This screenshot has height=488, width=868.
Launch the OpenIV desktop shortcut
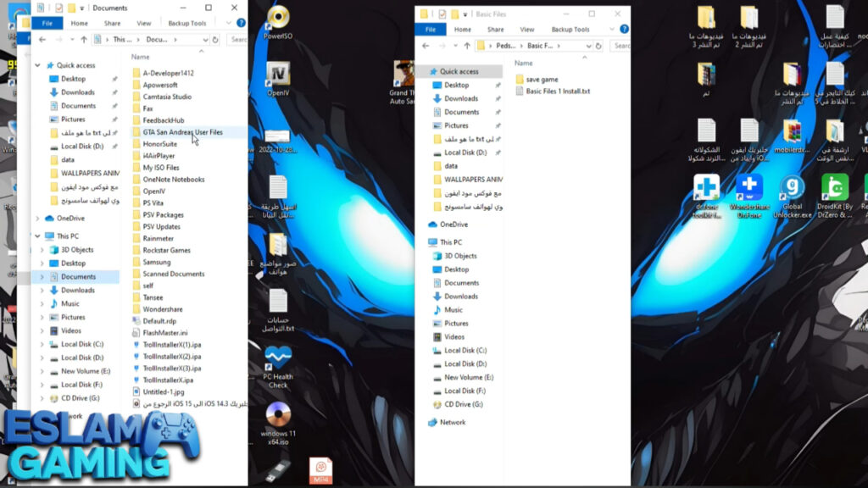coord(278,75)
